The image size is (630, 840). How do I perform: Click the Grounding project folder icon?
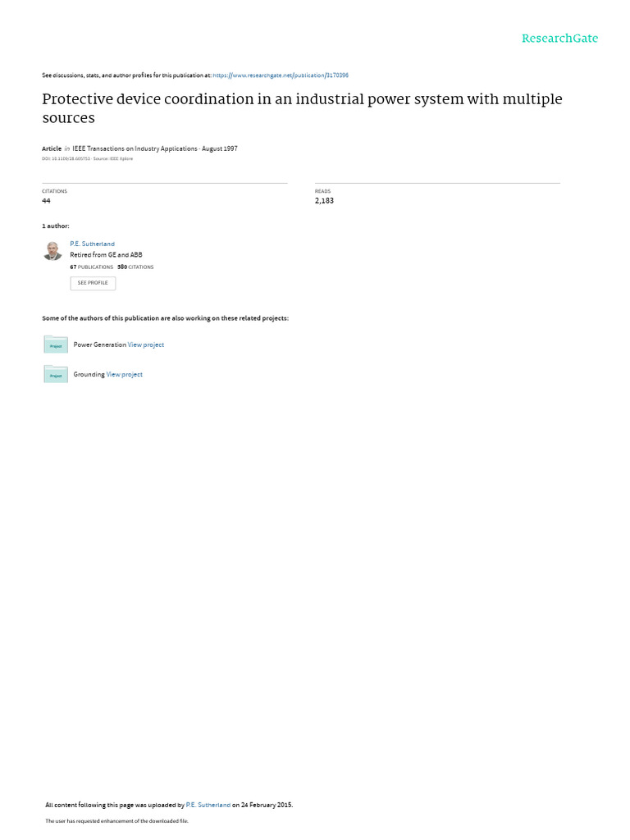(56, 374)
